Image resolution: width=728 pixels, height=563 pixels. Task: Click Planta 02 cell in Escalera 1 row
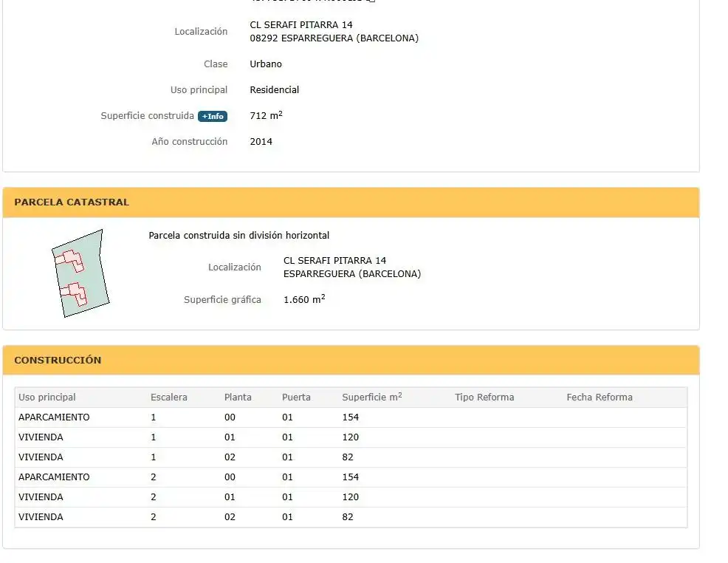(x=230, y=457)
